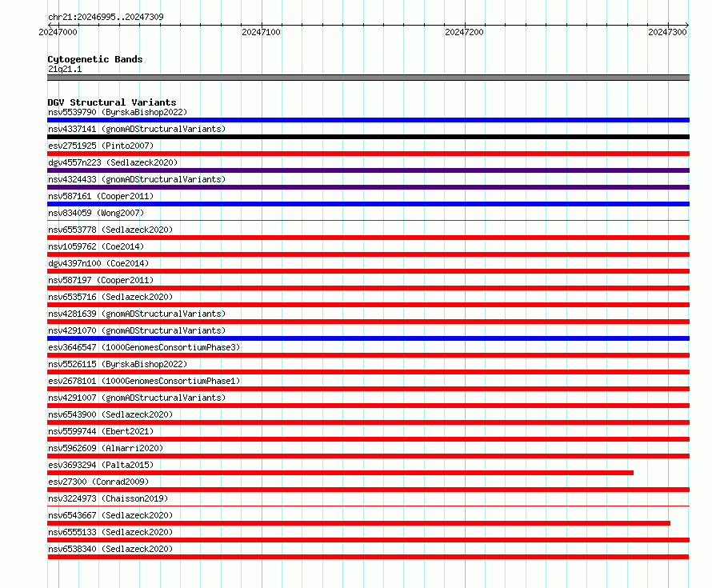The height and width of the screenshot is (588, 712).
Task: Select the nsv4291007 (gnomADStructuralVariants) label
Action: click(x=137, y=398)
